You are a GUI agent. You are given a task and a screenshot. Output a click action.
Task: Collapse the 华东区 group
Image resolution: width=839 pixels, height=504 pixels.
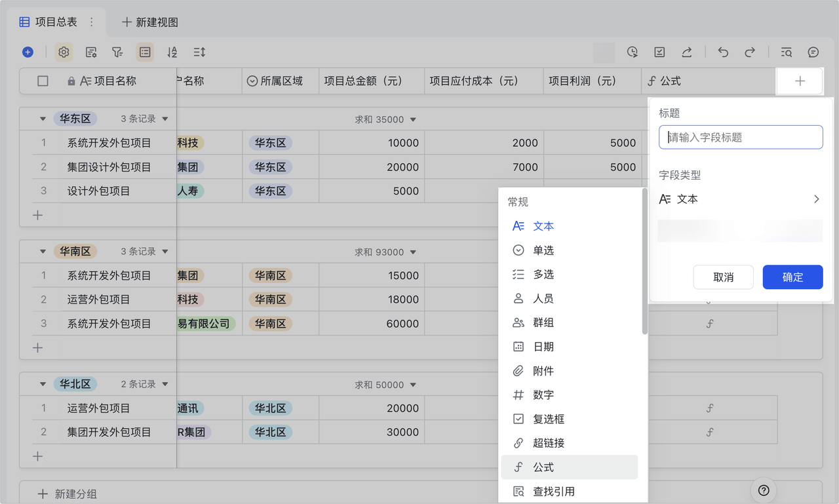[x=43, y=119]
